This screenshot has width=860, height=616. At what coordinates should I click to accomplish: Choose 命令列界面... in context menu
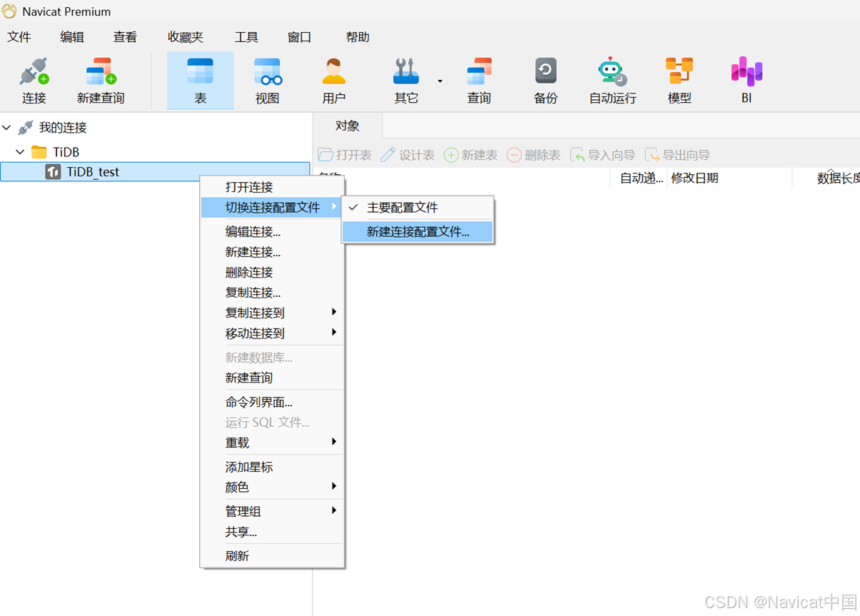272,403
